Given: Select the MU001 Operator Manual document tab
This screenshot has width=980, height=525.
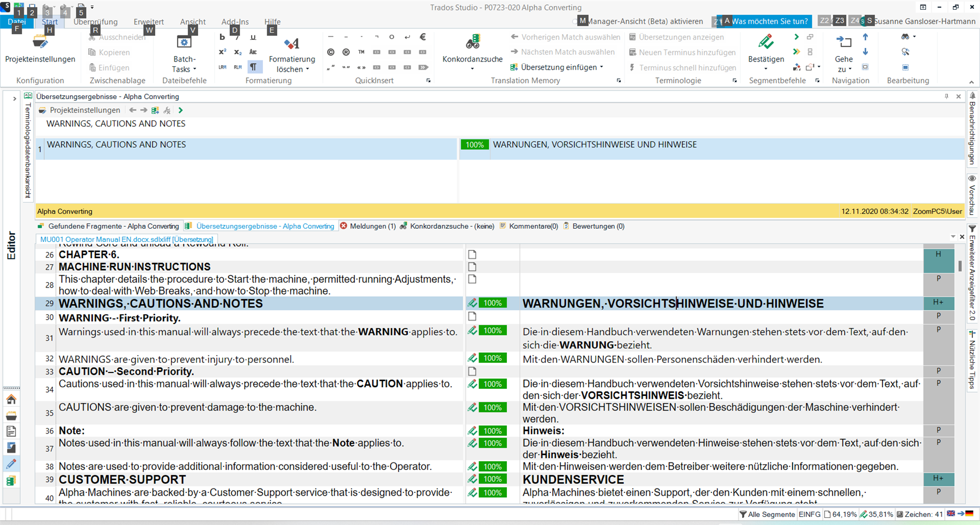Looking at the screenshot, I should pos(127,239).
